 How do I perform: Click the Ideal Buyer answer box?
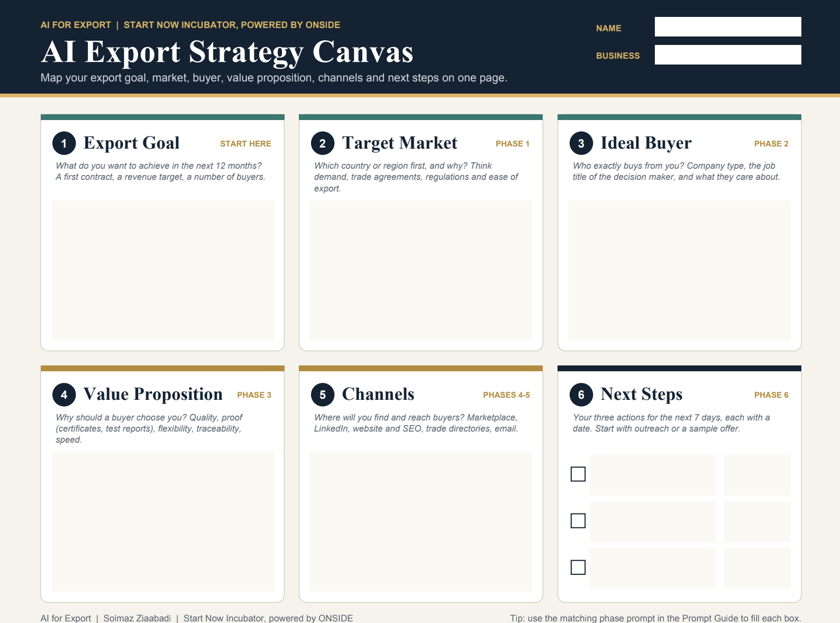(679, 270)
